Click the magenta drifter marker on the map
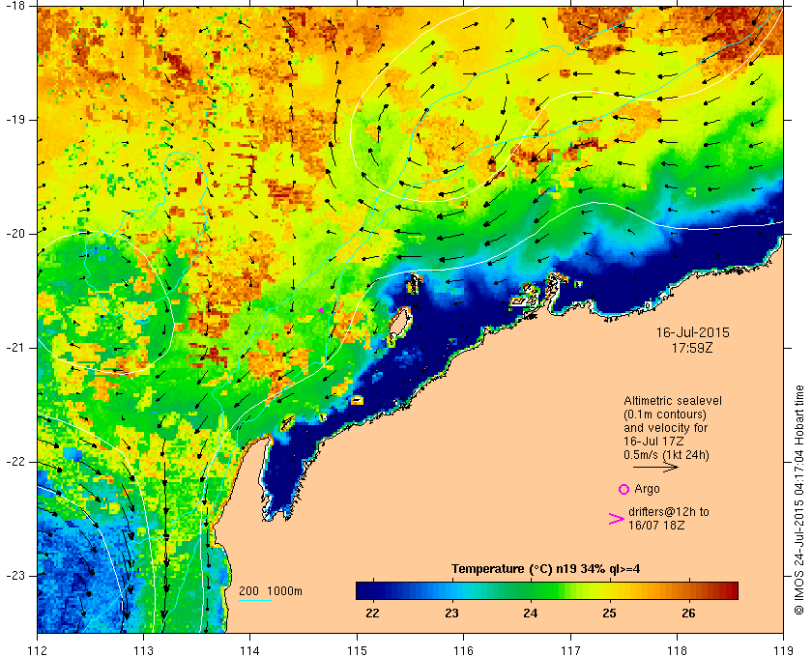Viewport: 812px width, 657px height. 321,311
